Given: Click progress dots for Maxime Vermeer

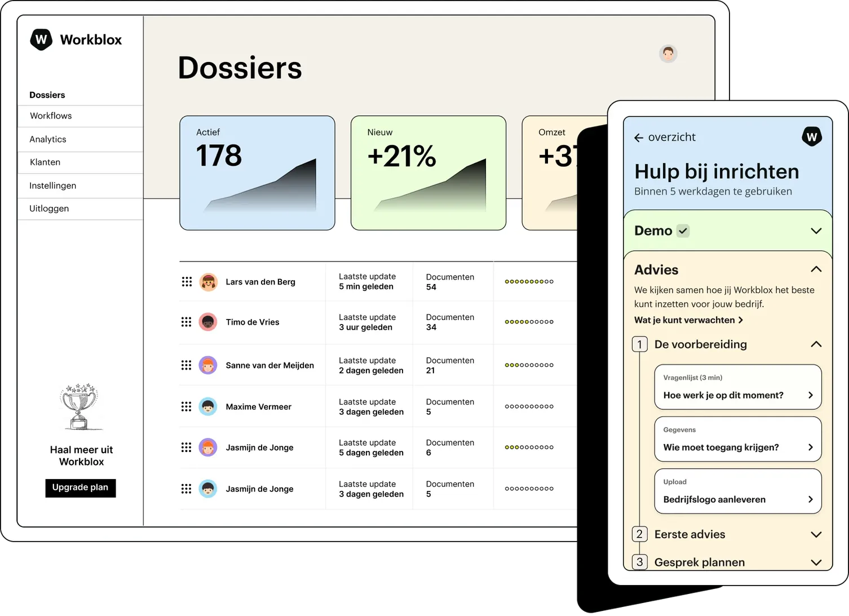Looking at the screenshot, I should tap(529, 406).
